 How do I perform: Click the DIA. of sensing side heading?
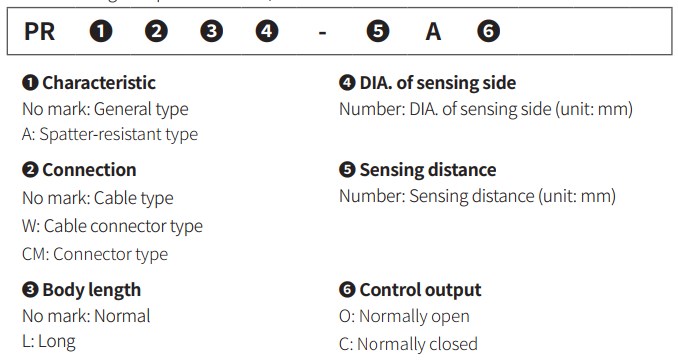(x=438, y=83)
